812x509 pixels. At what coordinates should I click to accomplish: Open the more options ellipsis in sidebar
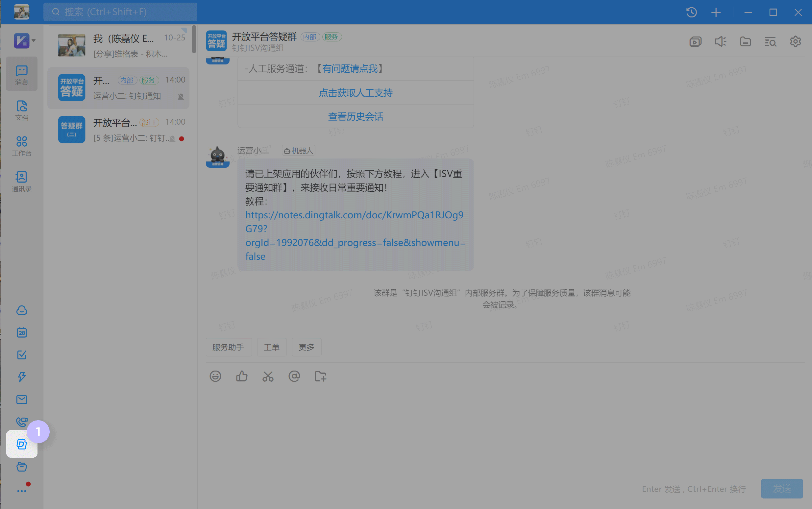pyautogui.click(x=22, y=491)
